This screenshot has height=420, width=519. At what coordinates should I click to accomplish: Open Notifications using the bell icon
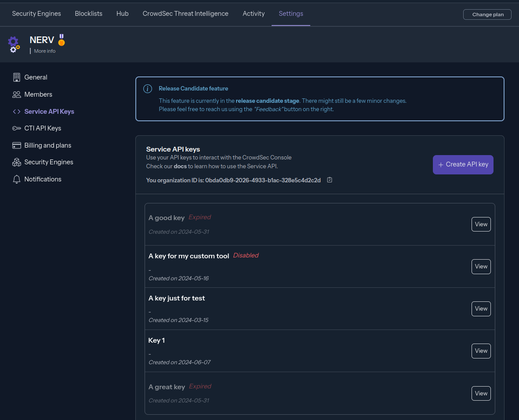[17, 179]
